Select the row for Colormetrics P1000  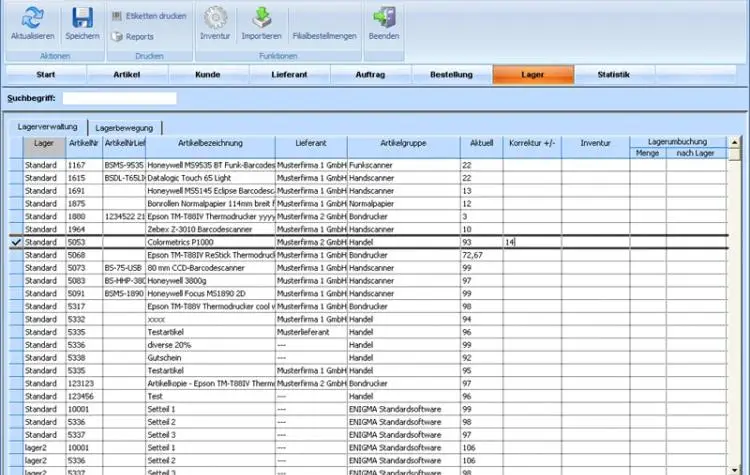tap(209, 242)
